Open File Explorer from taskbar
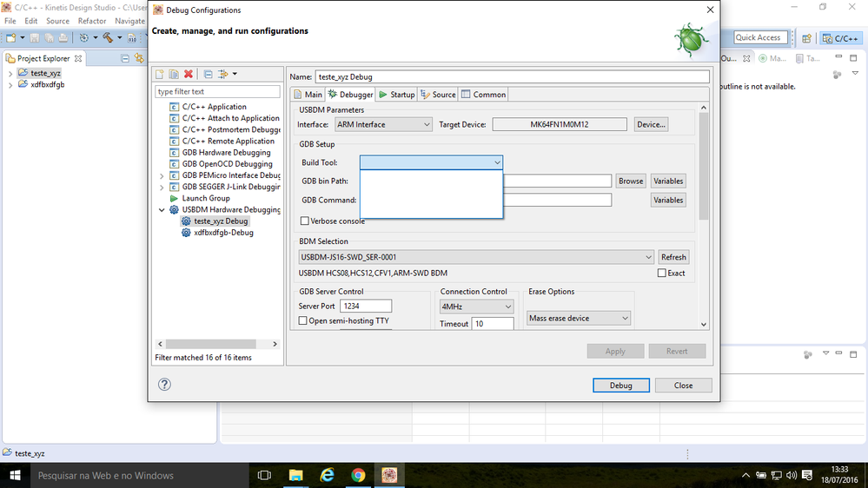 pyautogui.click(x=295, y=475)
